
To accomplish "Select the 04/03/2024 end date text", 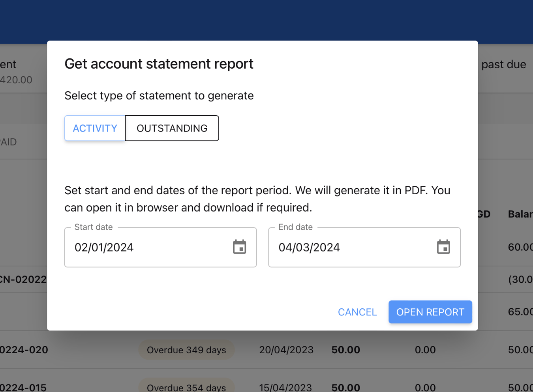I will (309, 247).
